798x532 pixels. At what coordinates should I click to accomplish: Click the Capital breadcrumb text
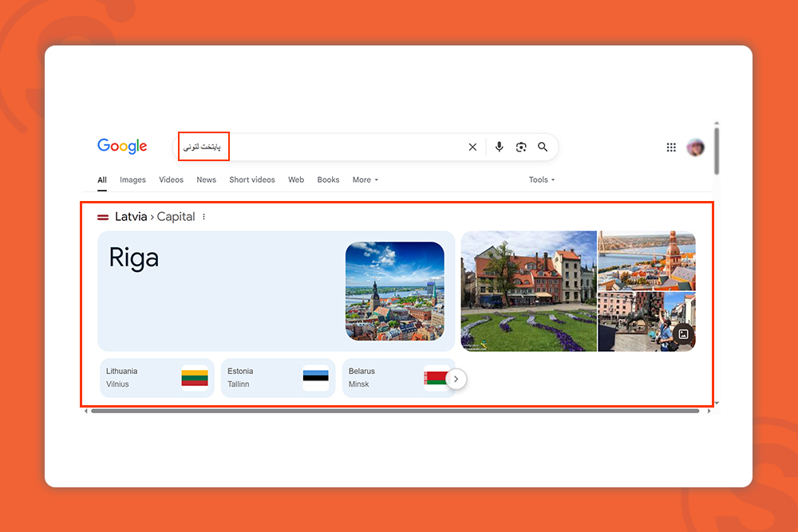(x=176, y=217)
